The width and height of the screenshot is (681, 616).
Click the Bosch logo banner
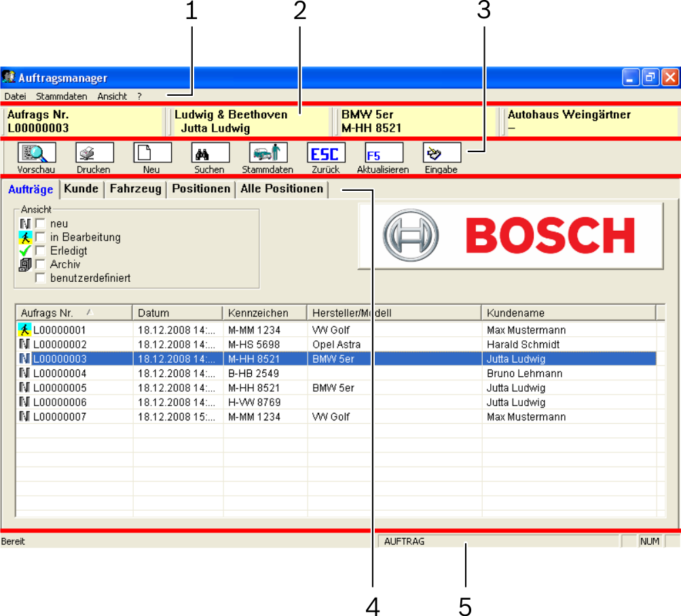point(511,236)
